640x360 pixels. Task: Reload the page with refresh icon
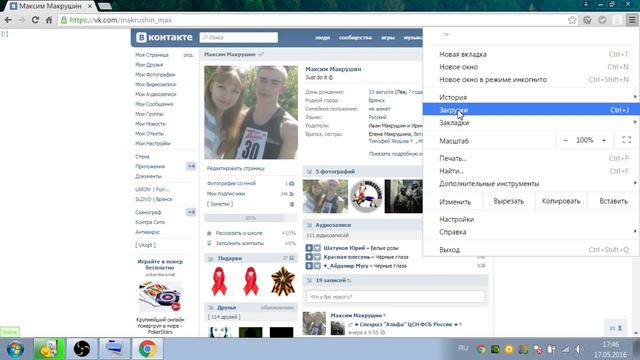(x=35, y=20)
